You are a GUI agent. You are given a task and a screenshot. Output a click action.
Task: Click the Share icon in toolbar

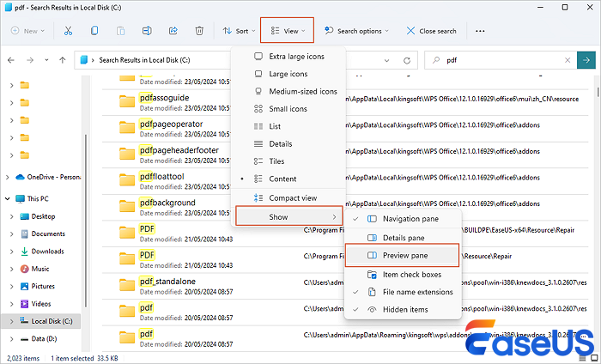(x=173, y=31)
